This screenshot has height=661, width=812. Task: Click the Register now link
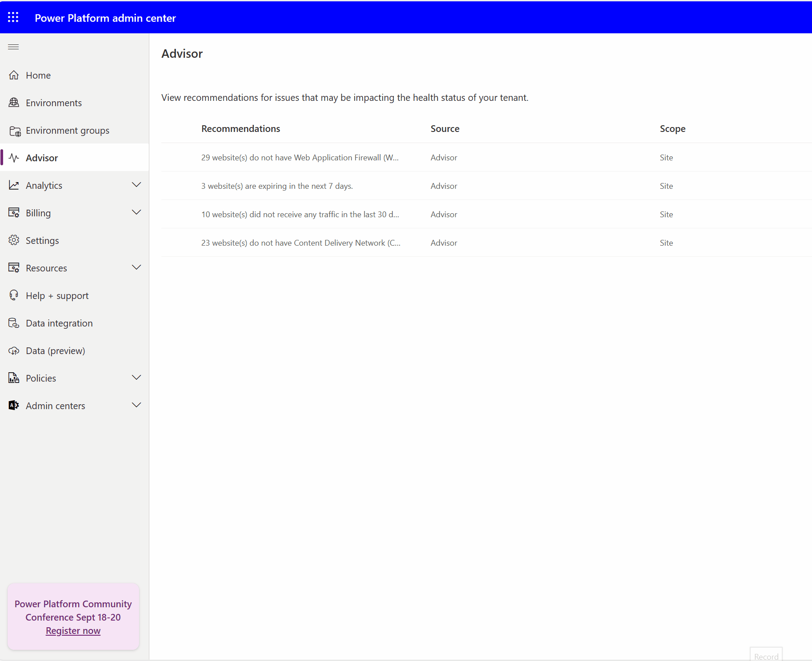pyautogui.click(x=73, y=630)
